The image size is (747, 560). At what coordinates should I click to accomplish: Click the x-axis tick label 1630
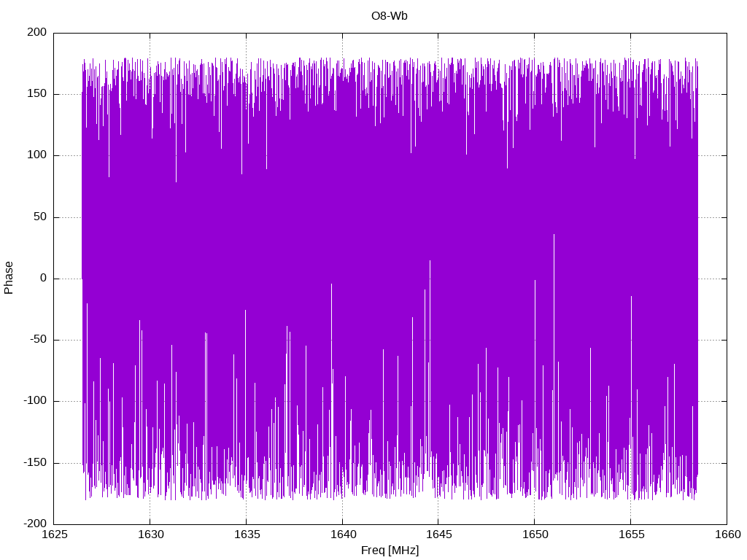[150, 534]
